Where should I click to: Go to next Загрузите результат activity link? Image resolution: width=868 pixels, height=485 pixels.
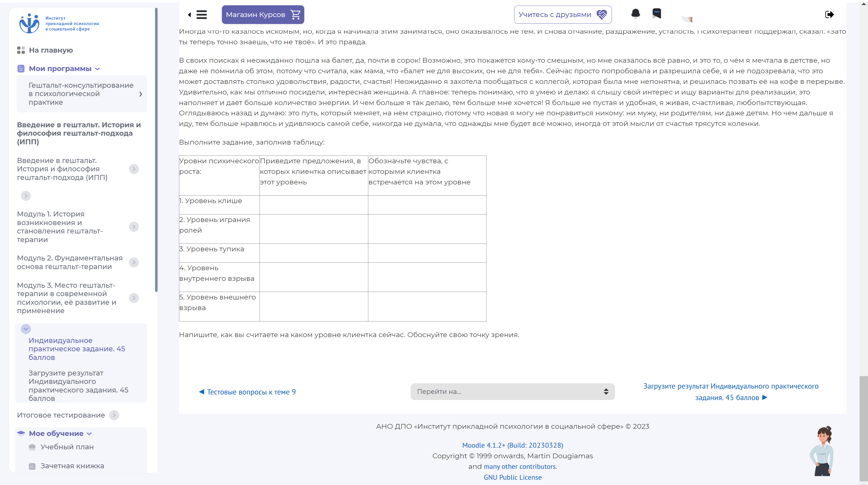tap(731, 392)
